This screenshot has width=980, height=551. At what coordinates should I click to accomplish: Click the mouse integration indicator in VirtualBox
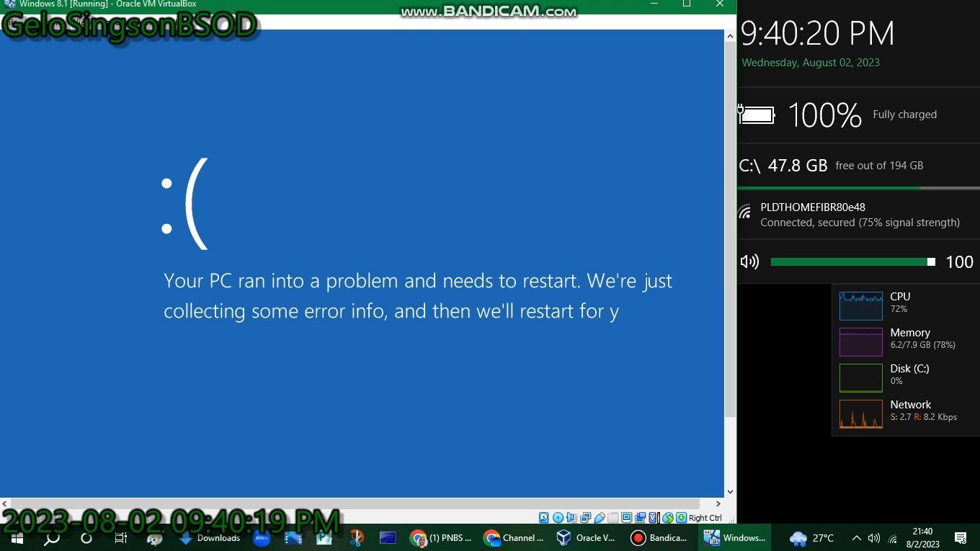coord(667,518)
